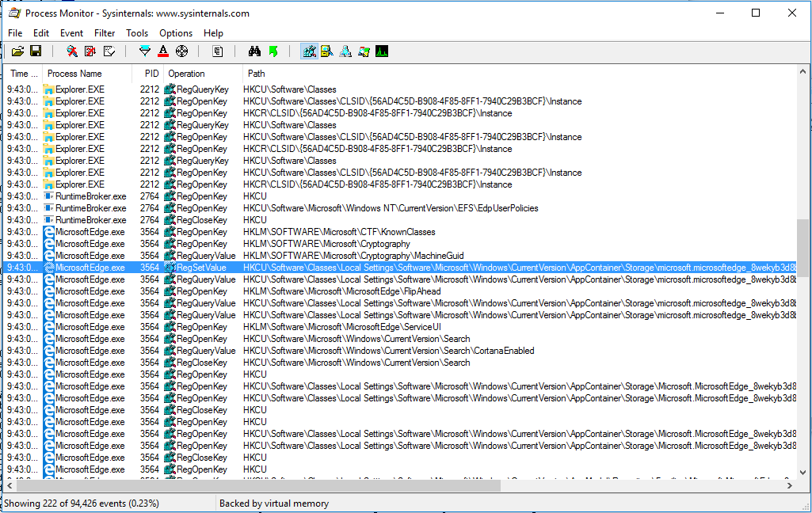Select the MicrosoftEdge\FlipAhead path row
Screen dimensions: 812x513
pos(400,291)
